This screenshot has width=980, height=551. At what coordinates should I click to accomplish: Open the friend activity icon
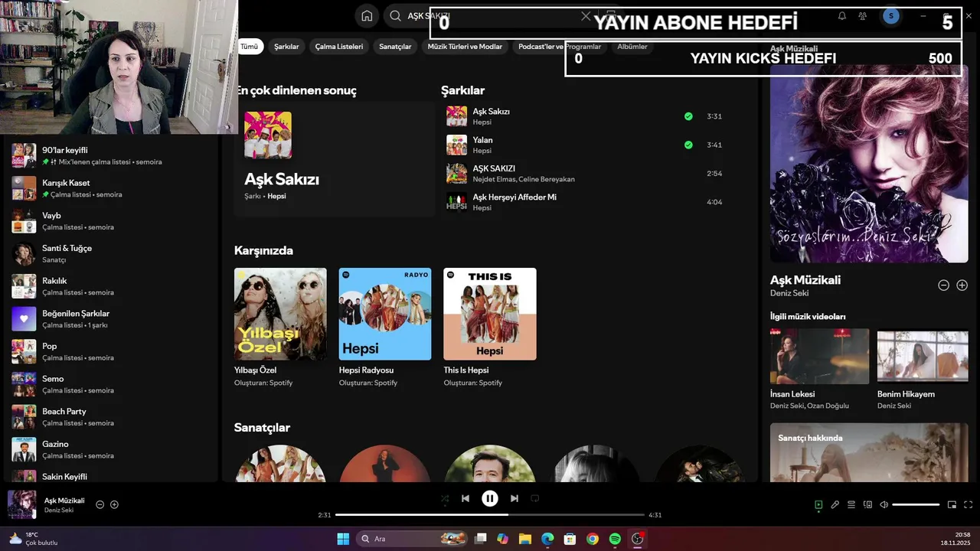pyautogui.click(x=863, y=16)
